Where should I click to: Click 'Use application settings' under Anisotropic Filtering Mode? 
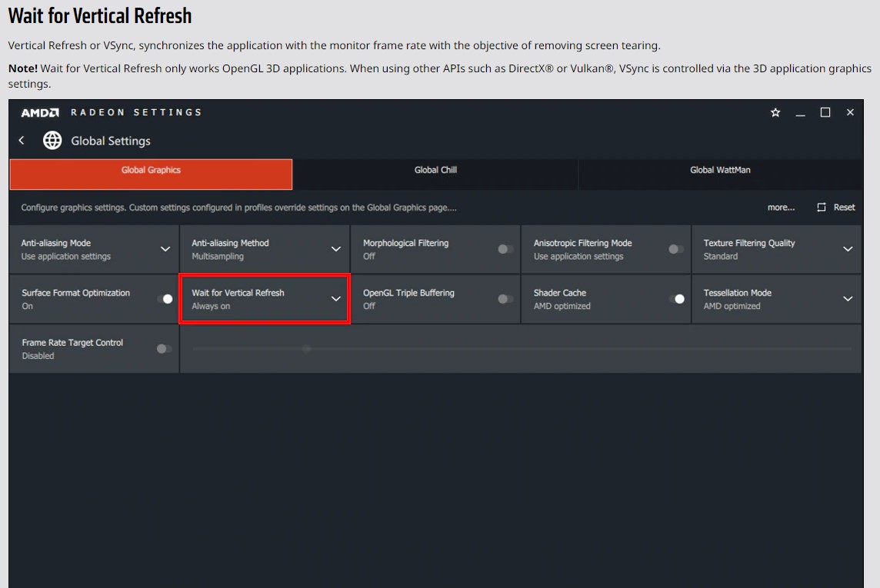tap(578, 256)
